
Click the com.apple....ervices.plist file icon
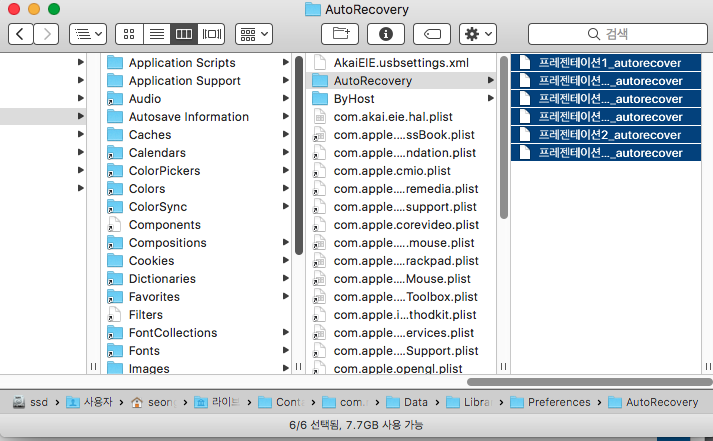click(x=320, y=333)
